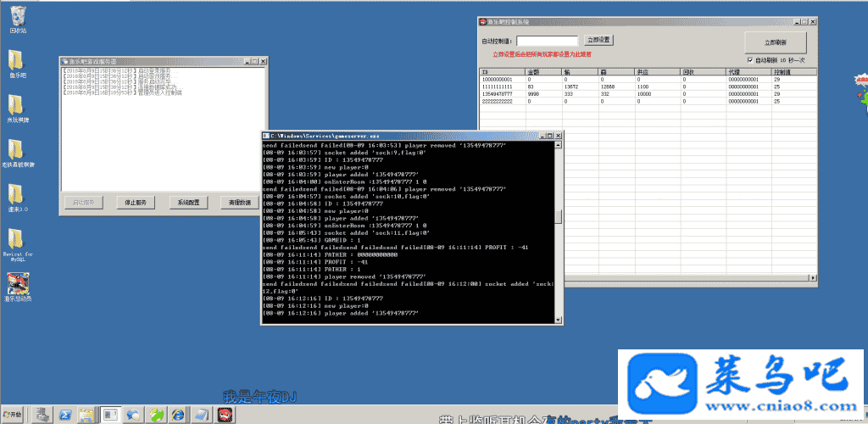Click the notepad icon in the taskbar
The height and width of the screenshot is (424, 868).
click(201, 414)
